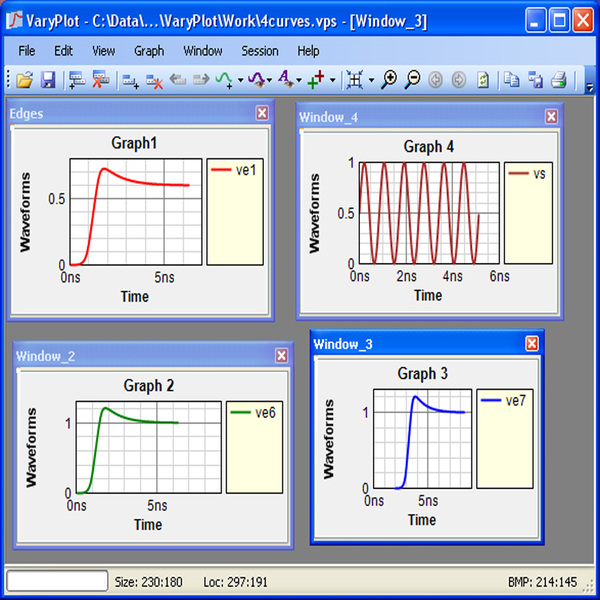Click Waveforms axis label in Window_4
Image resolution: width=600 pixels, height=600 pixels.
[314, 213]
